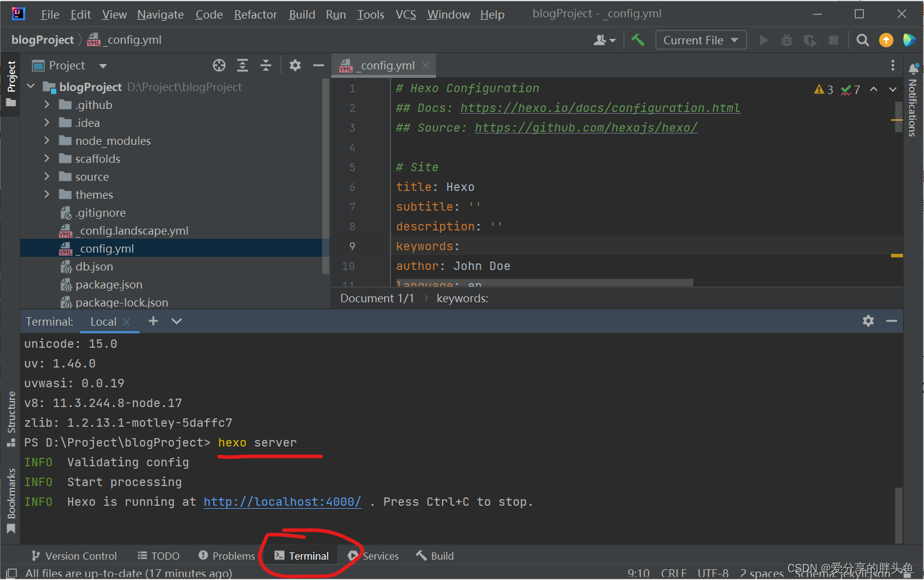Click the typos count indicator
924x580 pixels.
click(x=850, y=90)
